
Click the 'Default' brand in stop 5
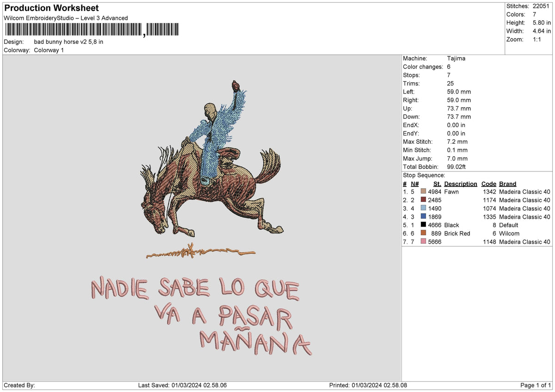pyautogui.click(x=509, y=225)
